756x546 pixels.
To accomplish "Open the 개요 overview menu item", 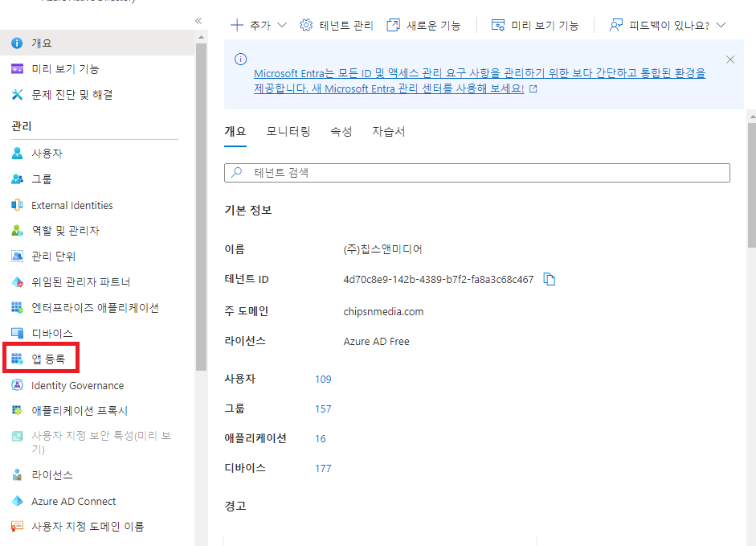I will (97, 43).
